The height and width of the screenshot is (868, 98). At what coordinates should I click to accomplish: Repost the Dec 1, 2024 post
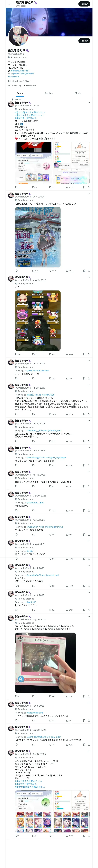pyautogui.click(x=33, y=271)
